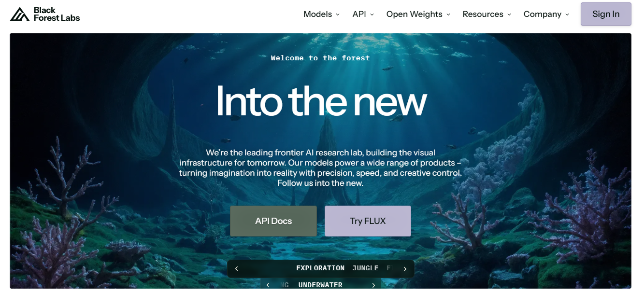The image size is (644, 292).
Task: Open the Resources navigation menu
Action: pyautogui.click(x=487, y=14)
